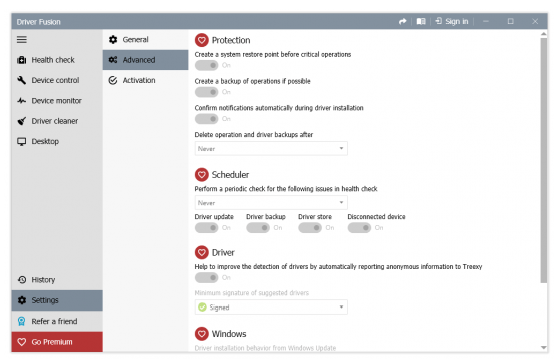Click the Advanced gears icon

[x=113, y=60]
